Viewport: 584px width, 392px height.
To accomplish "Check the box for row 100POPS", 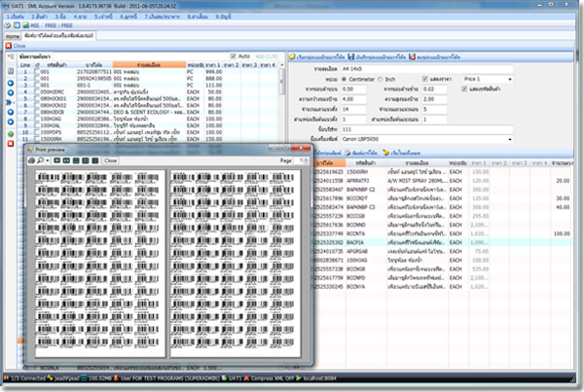I will (x=37, y=132).
